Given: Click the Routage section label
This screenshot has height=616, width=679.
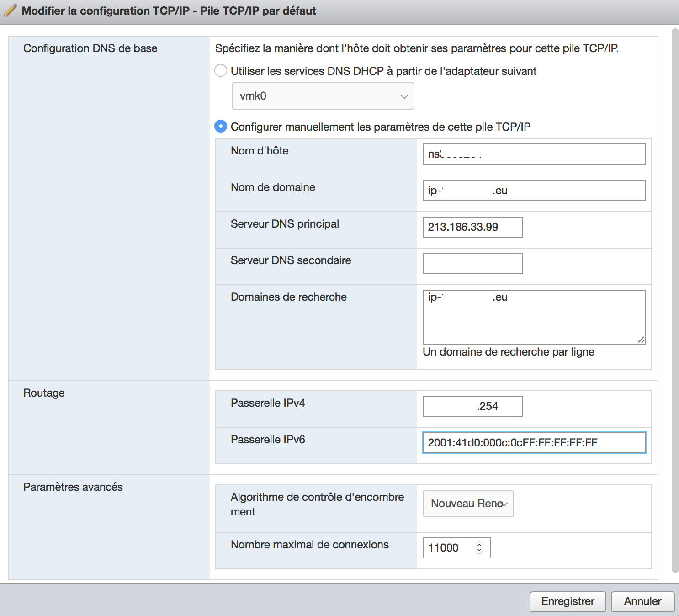Looking at the screenshot, I should [44, 393].
